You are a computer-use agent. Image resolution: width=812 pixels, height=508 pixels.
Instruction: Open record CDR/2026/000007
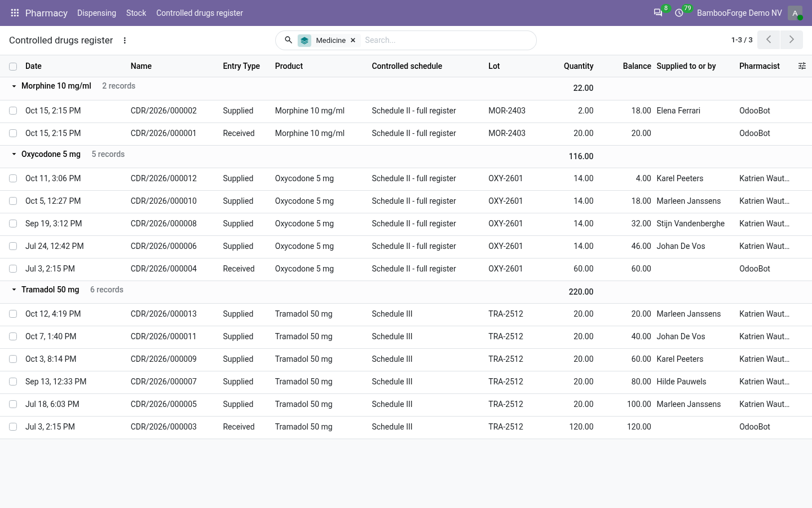point(164,382)
